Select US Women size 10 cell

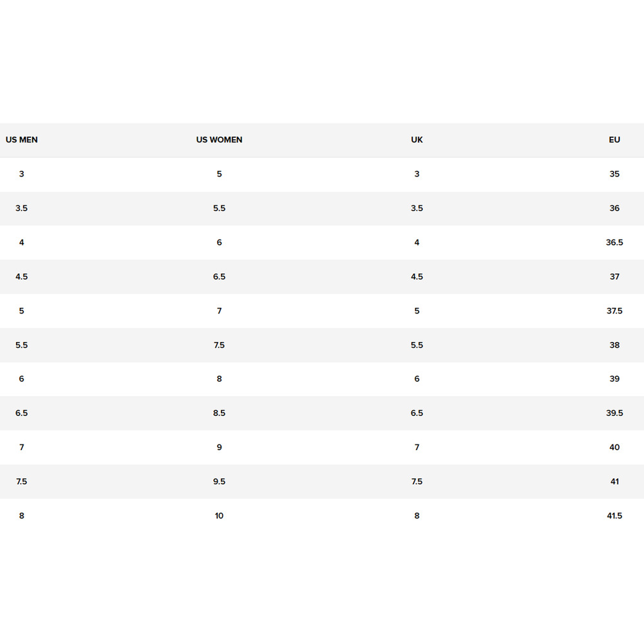tap(220, 516)
